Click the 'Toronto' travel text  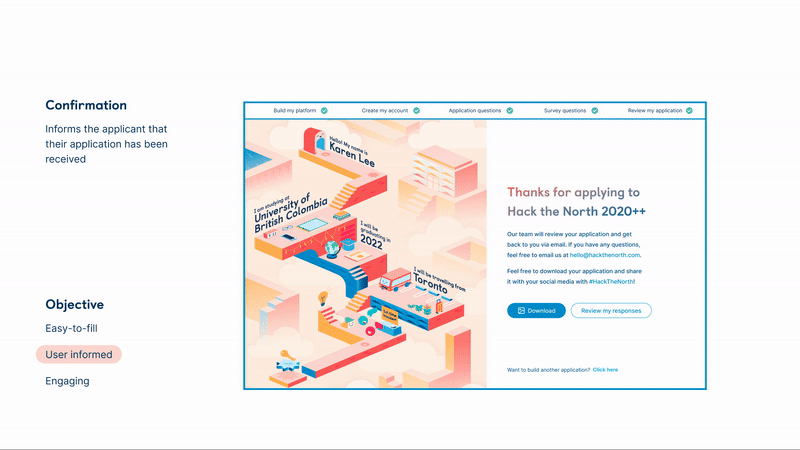click(x=430, y=284)
